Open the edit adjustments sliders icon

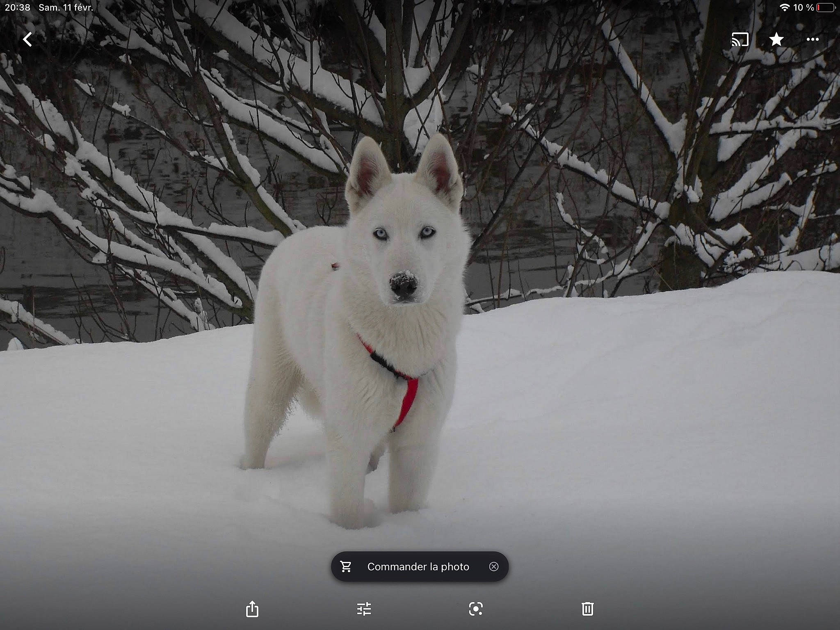pos(364,609)
